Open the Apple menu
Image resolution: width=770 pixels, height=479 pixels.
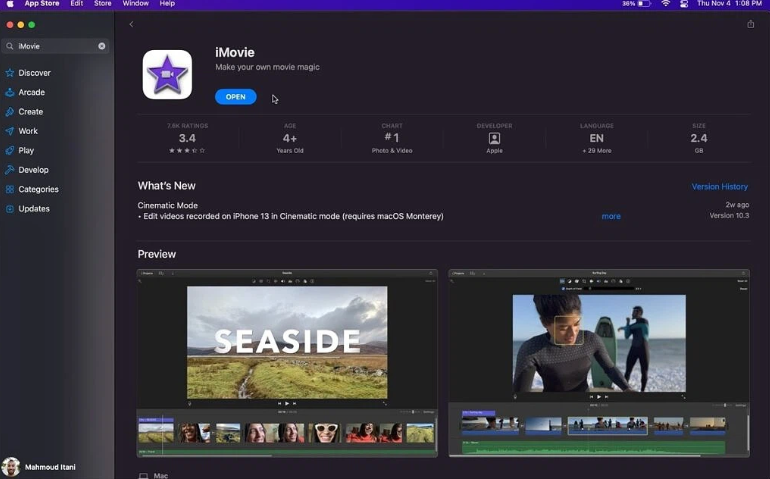[10, 4]
